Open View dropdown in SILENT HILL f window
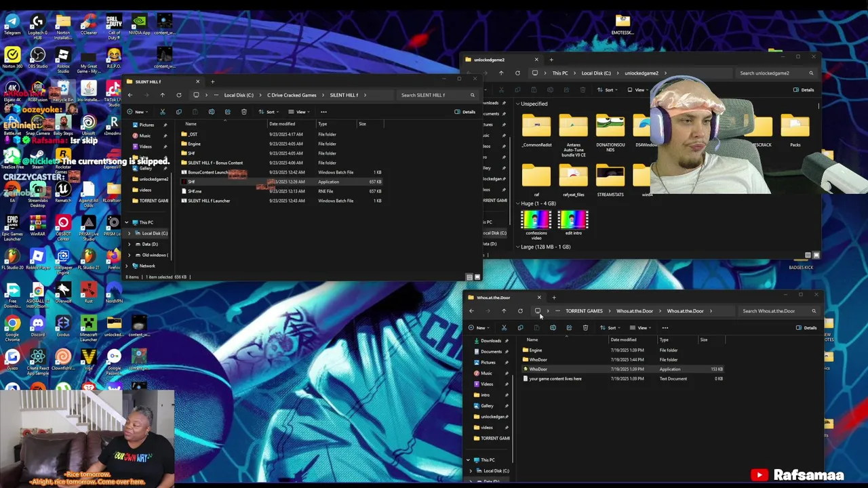This screenshot has width=868, height=488. click(x=298, y=112)
